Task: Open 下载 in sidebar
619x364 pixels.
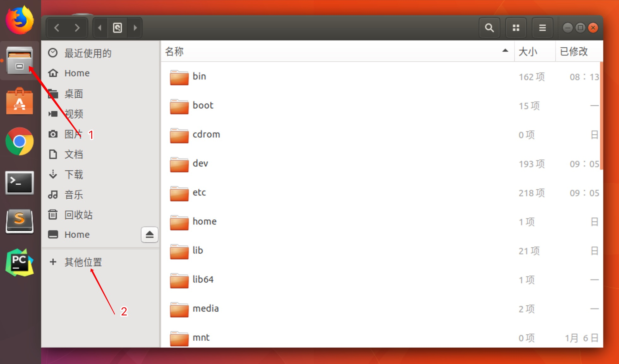Action: [100, 174]
